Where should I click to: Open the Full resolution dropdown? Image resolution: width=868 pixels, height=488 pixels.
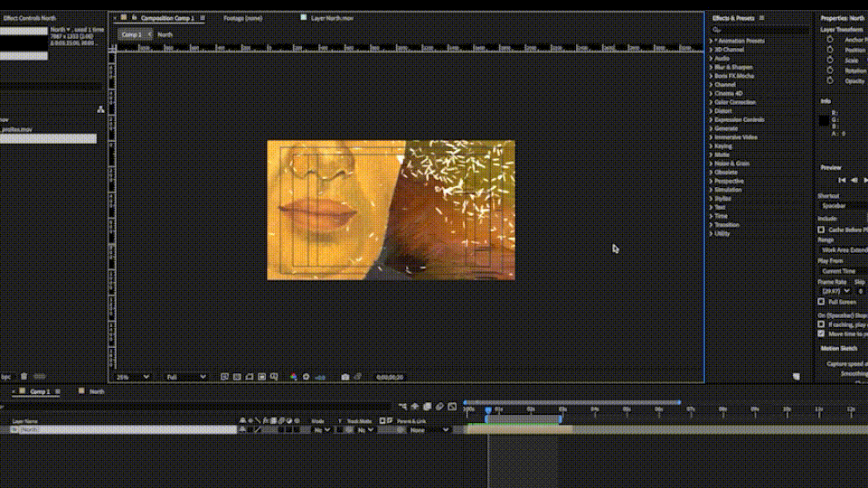coord(185,377)
